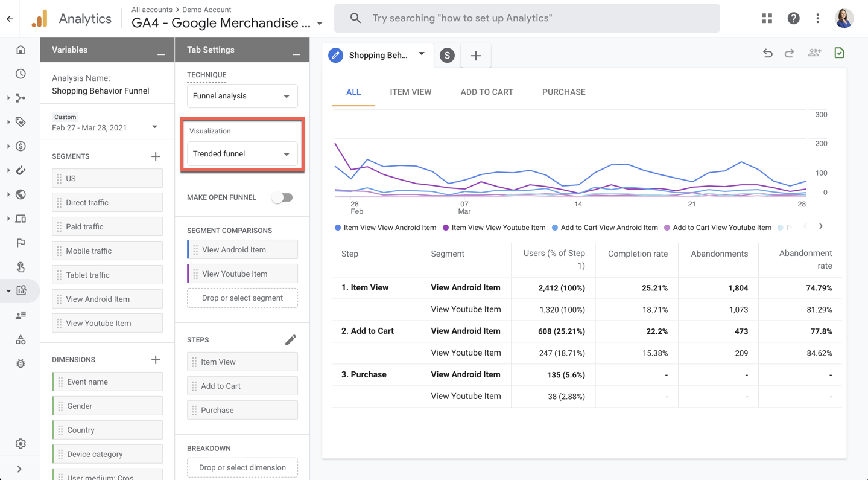This screenshot has height=480, width=868.
Task: Select the US segment
Action: click(107, 179)
